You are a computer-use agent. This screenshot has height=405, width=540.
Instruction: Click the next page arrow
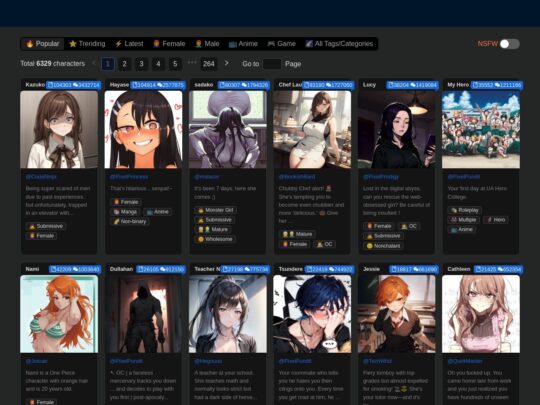point(226,63)
